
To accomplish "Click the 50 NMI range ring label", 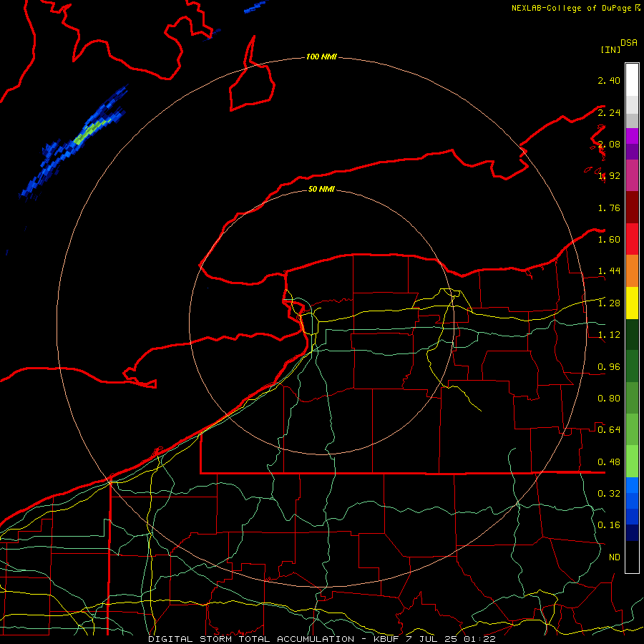I will pos(321,189).
